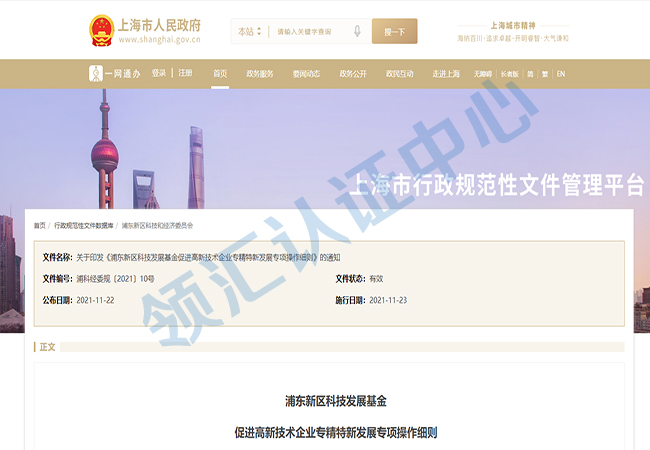Click the national emblem logo
Viewport: 650px width, 450px height.
(102, 31)
